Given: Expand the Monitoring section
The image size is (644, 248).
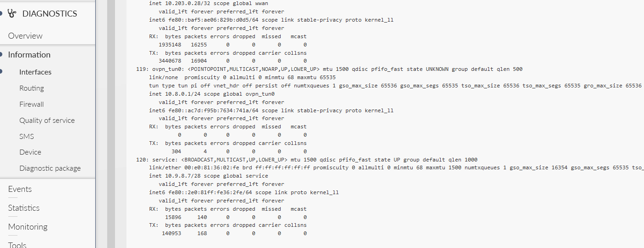Looking at the screenshot, I should click(28, 227).
